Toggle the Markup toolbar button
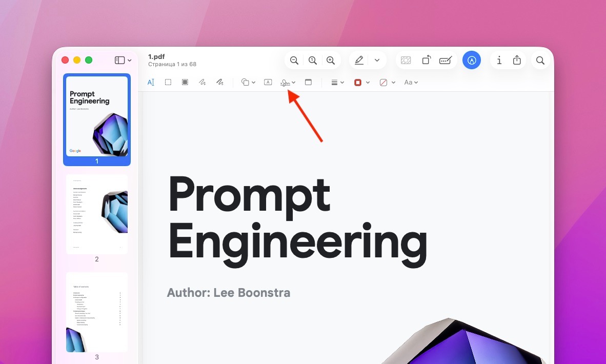The height and width of the screenshot is (364, 606). [472, 60]
